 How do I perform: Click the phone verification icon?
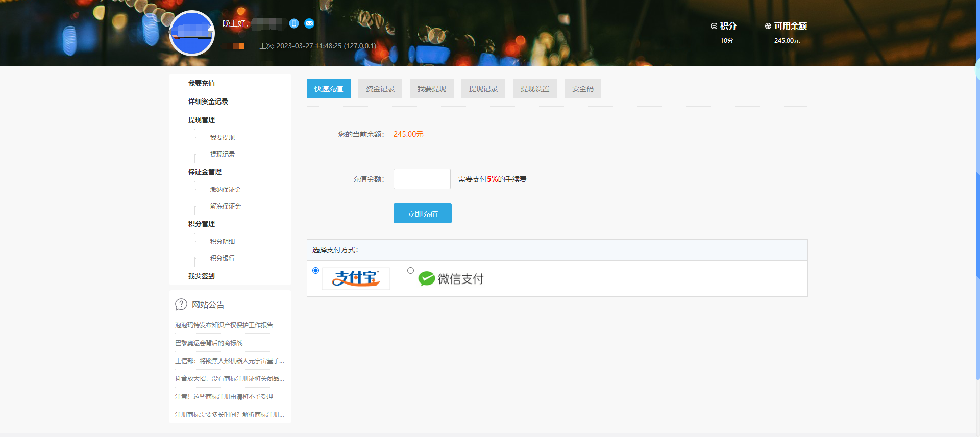pos(294,23)
